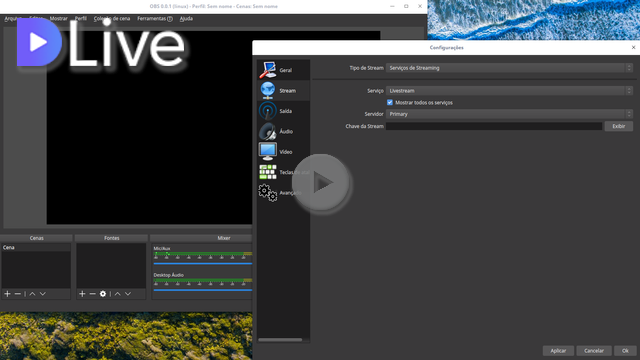
Task: Open the Áudio settings section
Action: (x=283, y=131)
